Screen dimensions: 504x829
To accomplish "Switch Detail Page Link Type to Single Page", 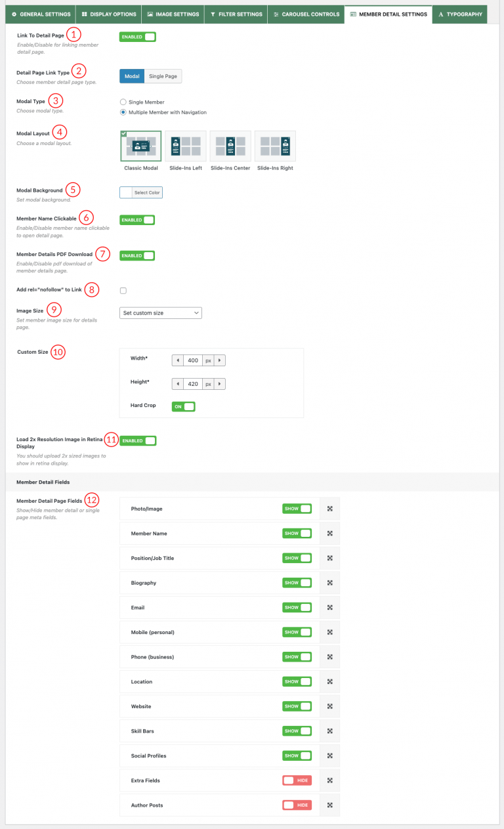I will [163, 75].
